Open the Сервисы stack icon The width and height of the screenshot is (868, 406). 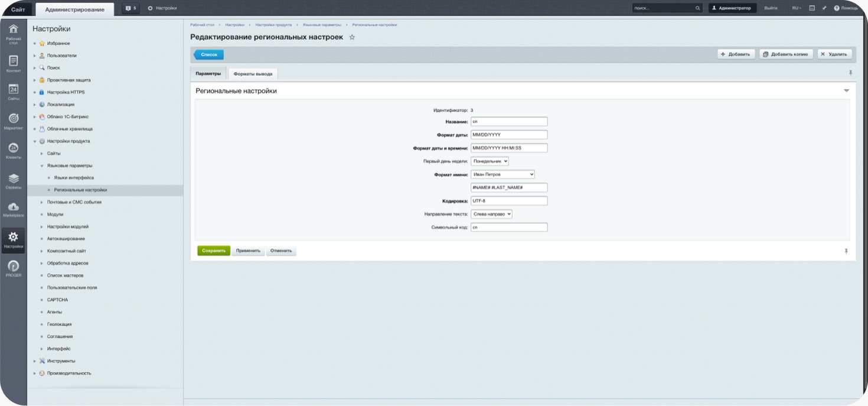(14, 178)
